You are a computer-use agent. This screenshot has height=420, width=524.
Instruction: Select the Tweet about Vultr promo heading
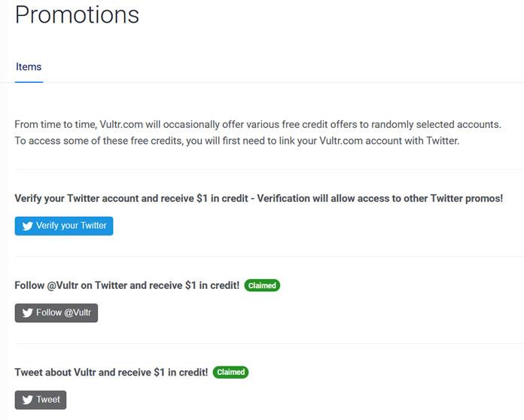tap(111, 373)
